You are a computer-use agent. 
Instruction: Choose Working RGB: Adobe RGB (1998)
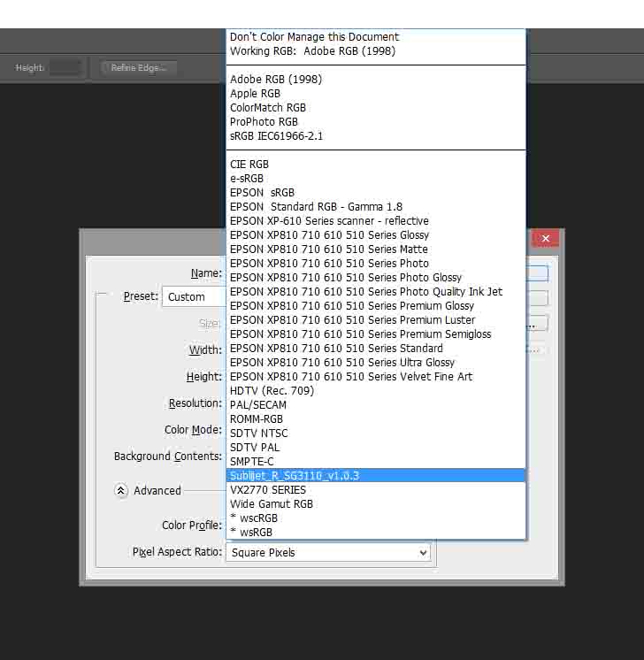(x=376, y=51)
